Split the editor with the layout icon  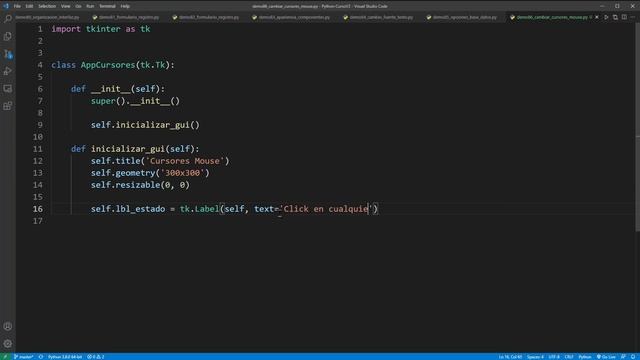coord(624,17)
